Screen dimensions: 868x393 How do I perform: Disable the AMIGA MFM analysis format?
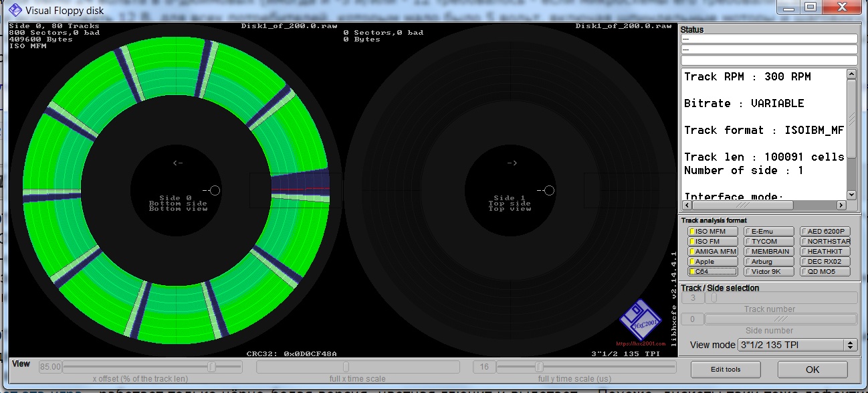coord(712,252)
